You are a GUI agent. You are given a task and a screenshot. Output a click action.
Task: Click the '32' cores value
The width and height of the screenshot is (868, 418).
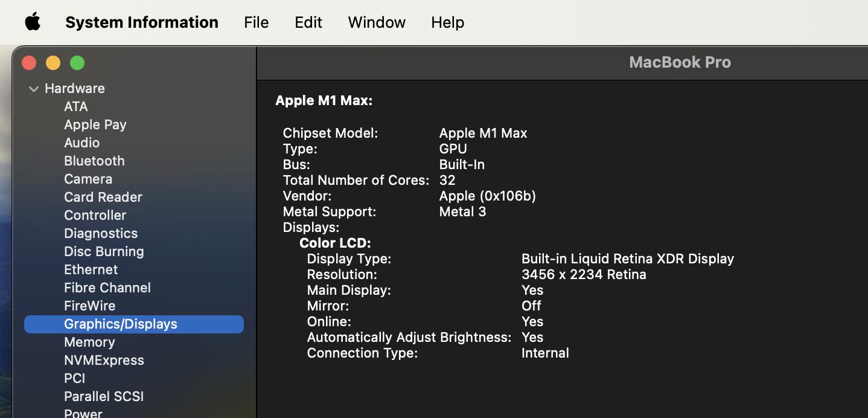(x=447, y=180)
